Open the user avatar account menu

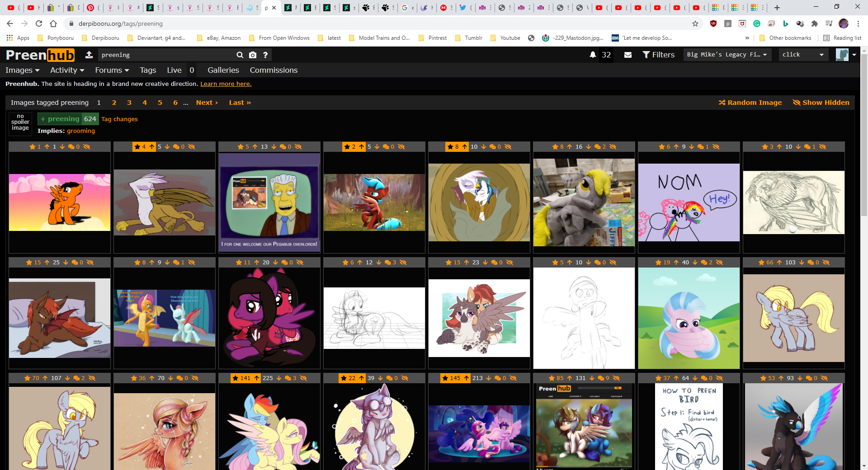tap(846, 55)
